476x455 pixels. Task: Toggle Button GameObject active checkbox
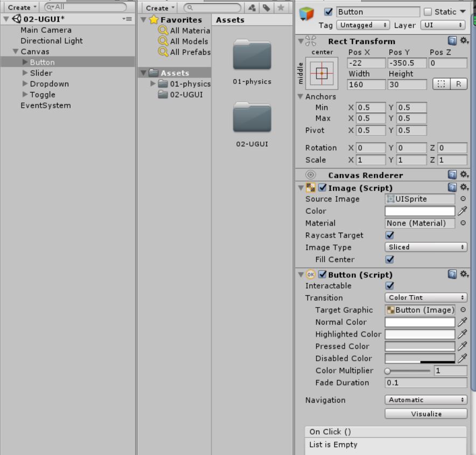tap(328, 11)
